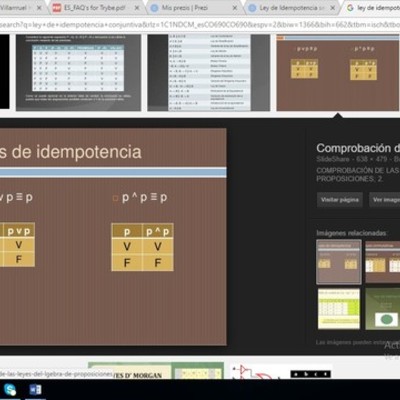Open the large idempotencia preview image

tap(113, 237)
